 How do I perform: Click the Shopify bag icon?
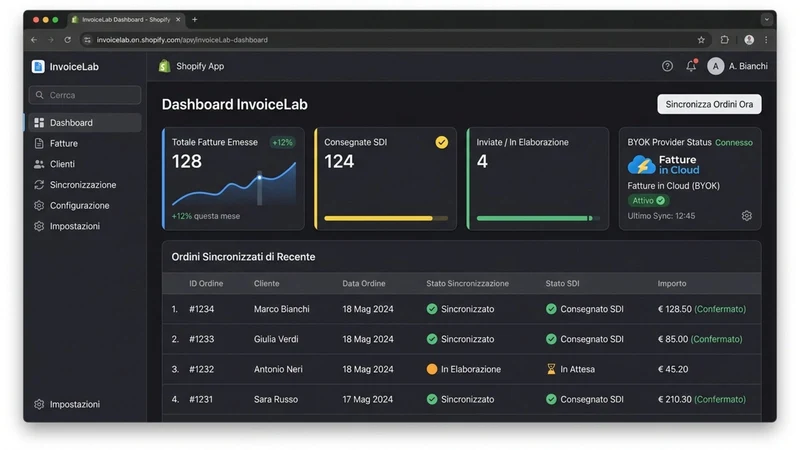(164, 66)
